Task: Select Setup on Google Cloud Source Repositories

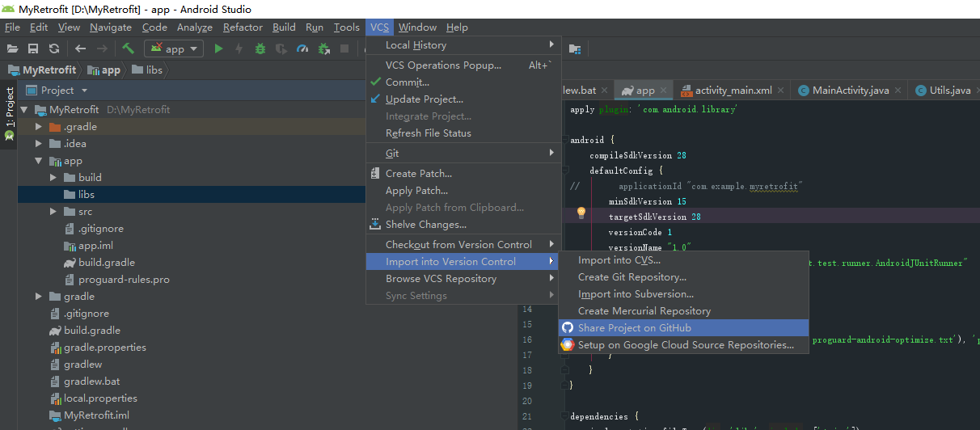Action: tap(683, 345)
